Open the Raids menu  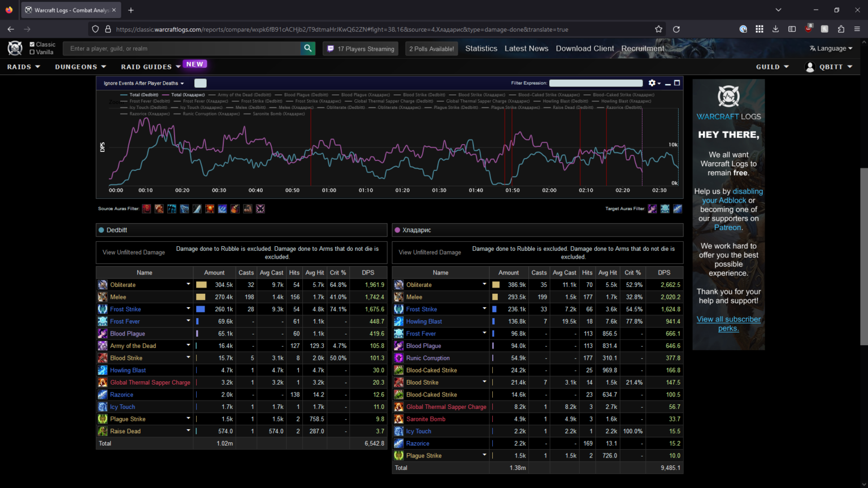24,67
